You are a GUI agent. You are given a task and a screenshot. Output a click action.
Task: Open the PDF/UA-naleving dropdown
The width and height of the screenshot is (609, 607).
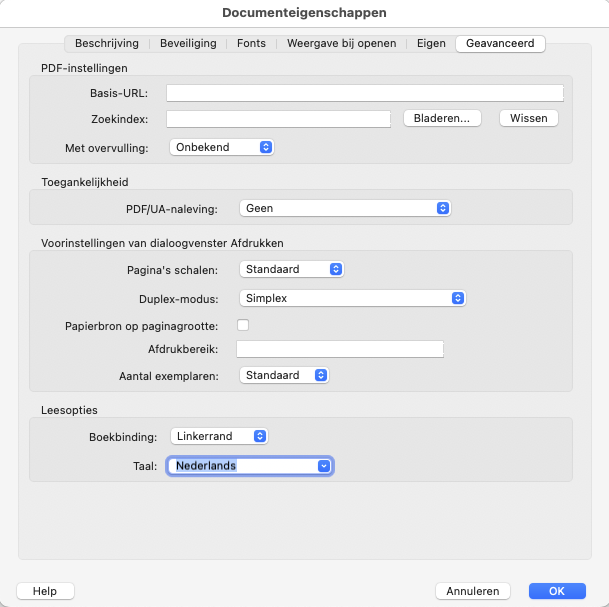point(345,208)
